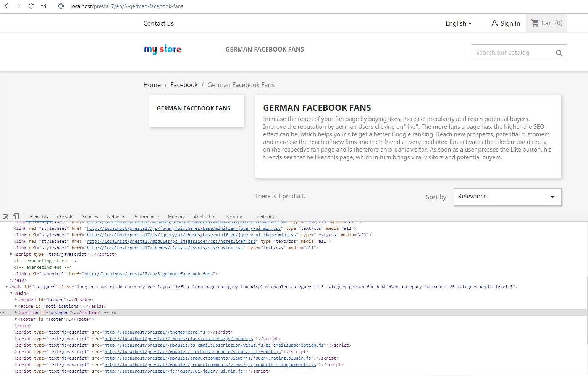Switch to the Memory tab

176,216
